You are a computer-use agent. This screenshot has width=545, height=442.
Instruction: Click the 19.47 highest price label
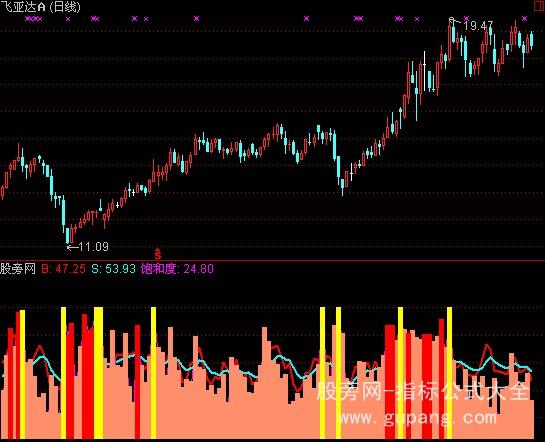pos(478,25)
